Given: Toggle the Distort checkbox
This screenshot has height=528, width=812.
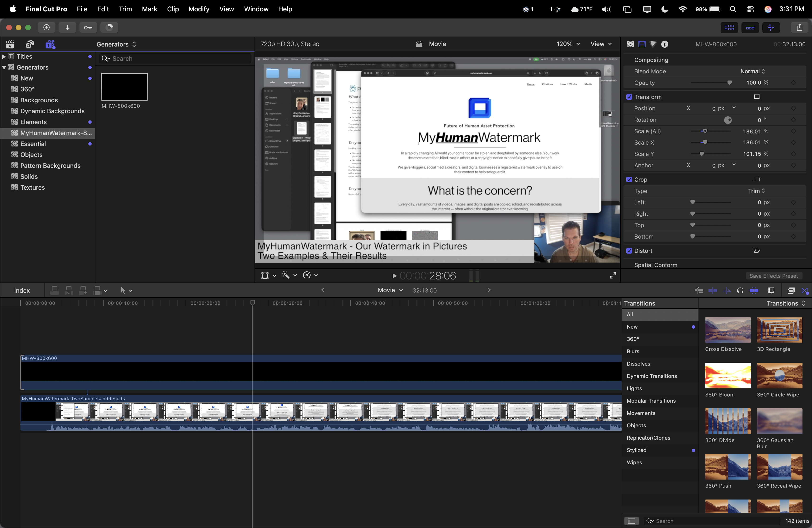Looking at the screenshot, I should (629, 251).
